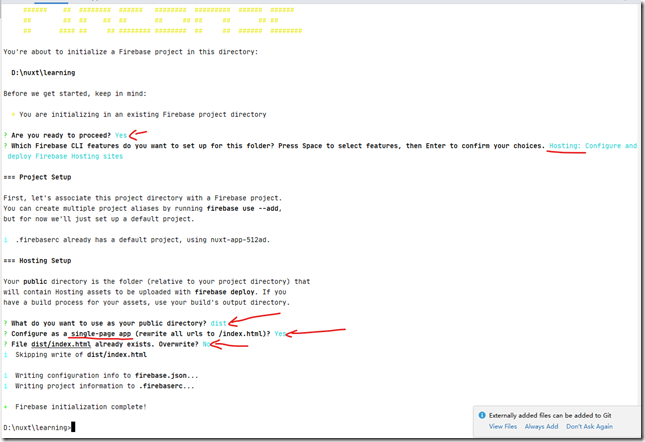Click 'Before we get started, keep in mind:' line

75,93
